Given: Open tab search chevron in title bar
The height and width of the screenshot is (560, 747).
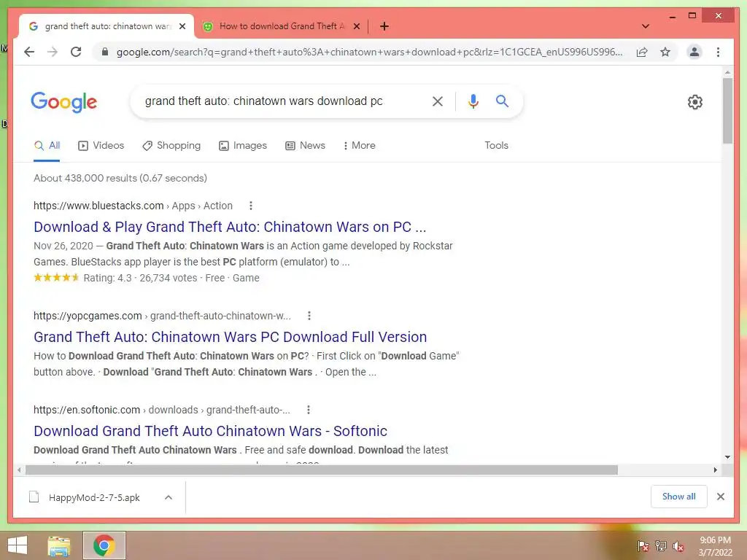Looking at the screenshot, I should (x=646, y=26).
